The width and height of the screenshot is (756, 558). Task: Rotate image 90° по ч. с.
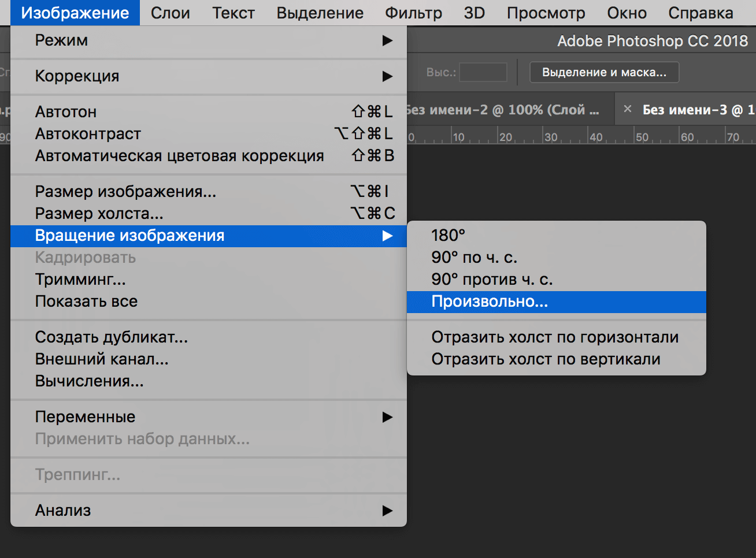[474, 258]
